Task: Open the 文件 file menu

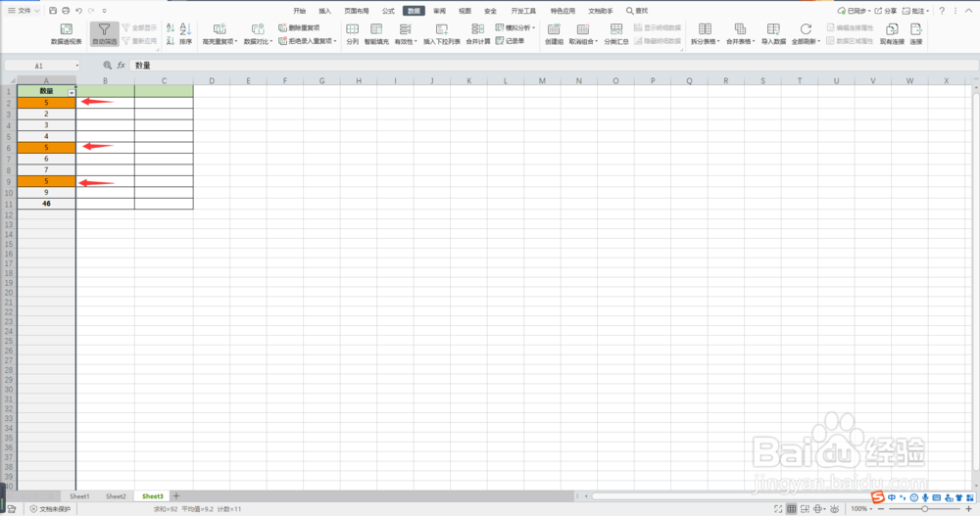Action: point(24,11)
